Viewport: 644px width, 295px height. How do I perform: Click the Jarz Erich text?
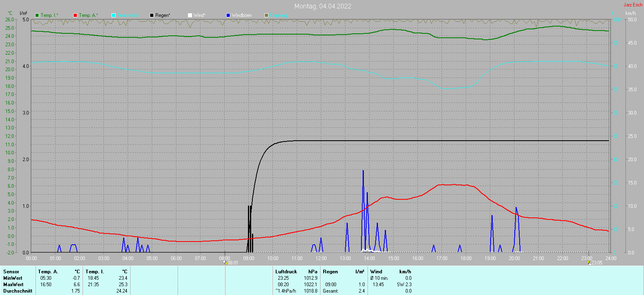click(633, 5)
